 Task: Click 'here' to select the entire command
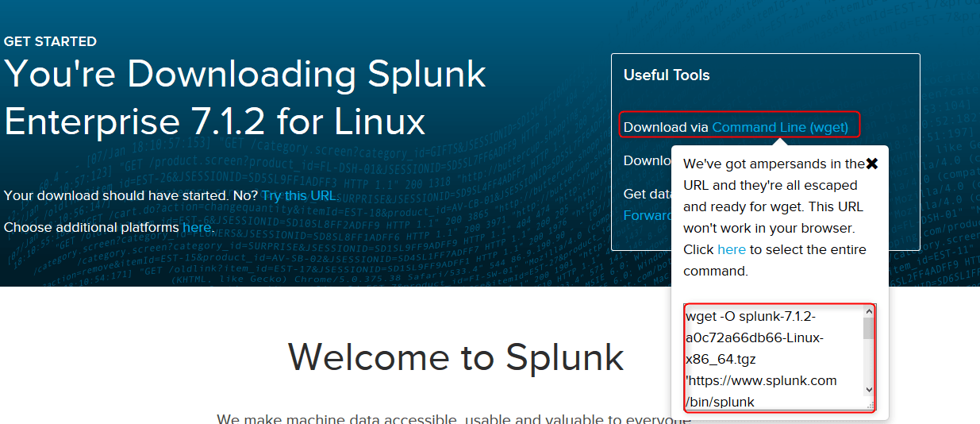tap(731, 249)
